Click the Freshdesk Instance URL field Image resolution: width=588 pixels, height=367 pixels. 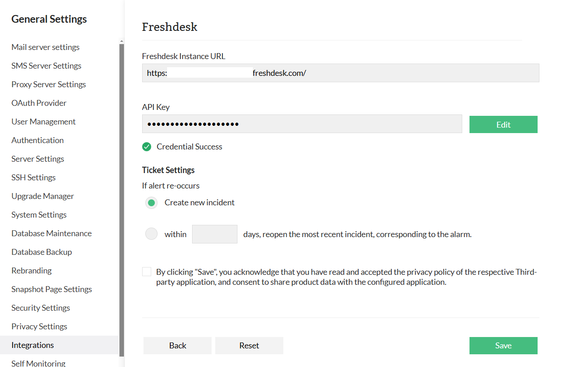(341, 73)
